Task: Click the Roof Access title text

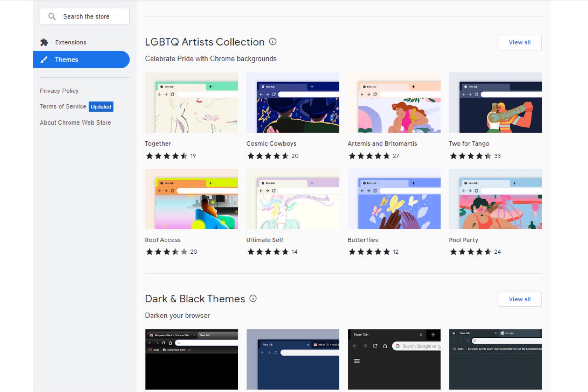Action: 163,240
